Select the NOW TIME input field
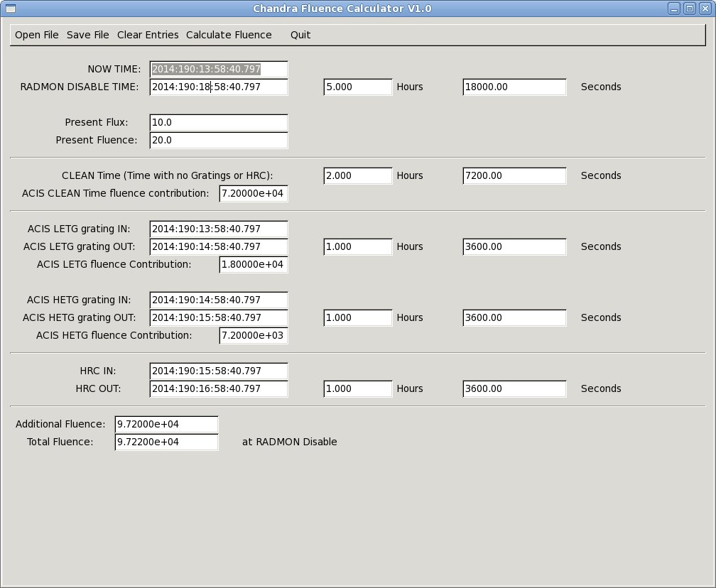This screenshot has height=588, width=716. tap(218, 69)
